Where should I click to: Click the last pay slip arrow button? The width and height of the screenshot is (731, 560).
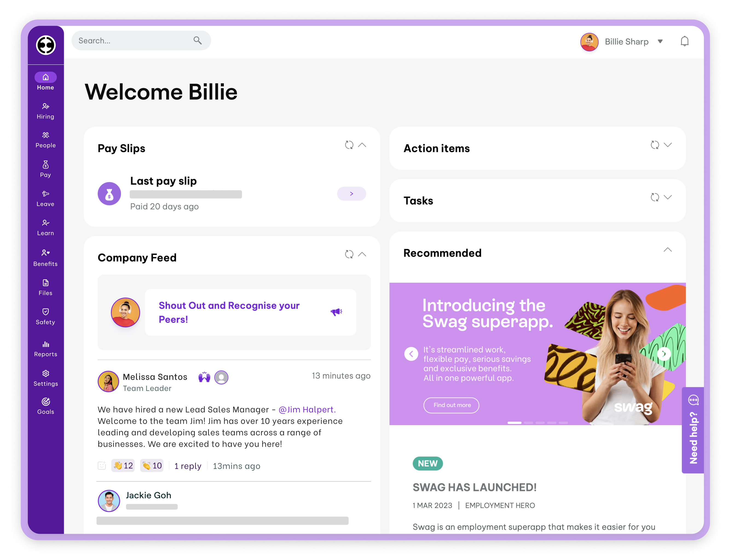(x=351, y=193)
